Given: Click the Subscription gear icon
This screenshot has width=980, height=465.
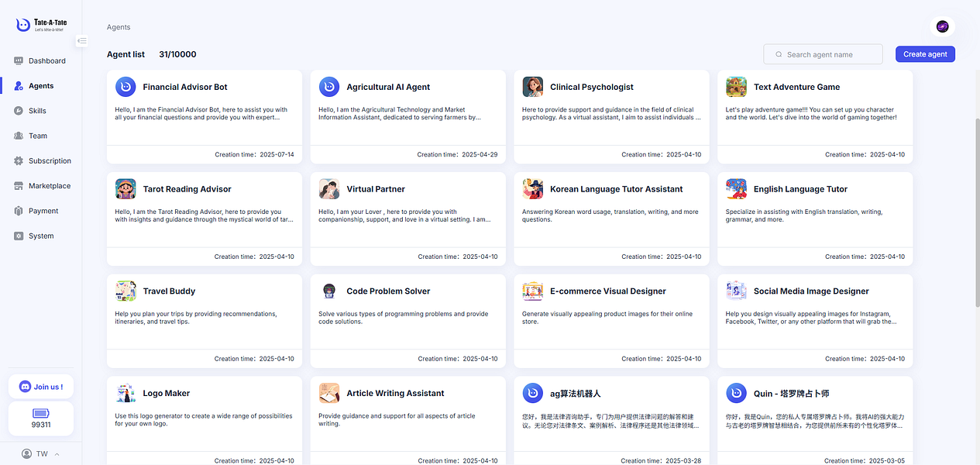Looking at the screenshot, I should pyautogui.click(x=19, y=160).
